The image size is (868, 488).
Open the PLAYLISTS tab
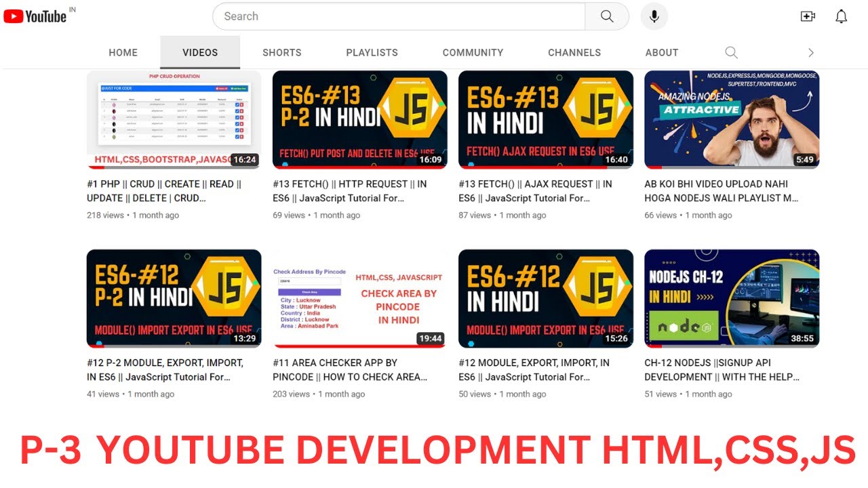point(372,52)
